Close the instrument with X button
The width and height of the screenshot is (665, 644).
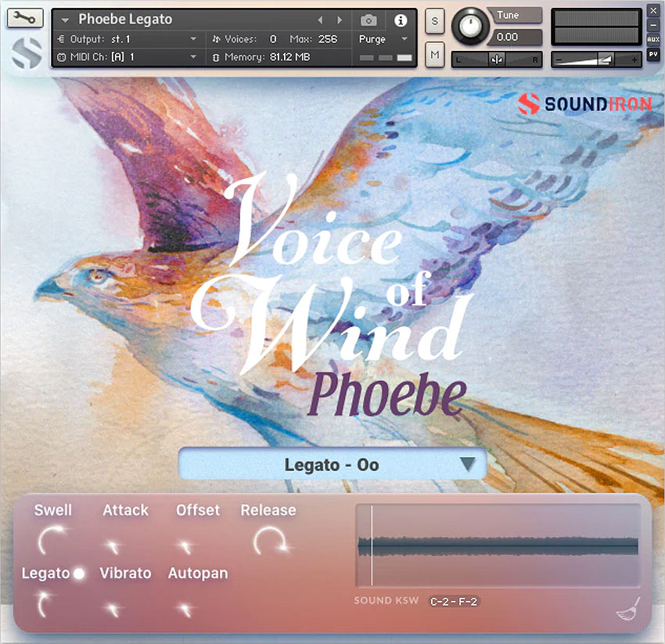pyautogui.click(x=653, y=11)
